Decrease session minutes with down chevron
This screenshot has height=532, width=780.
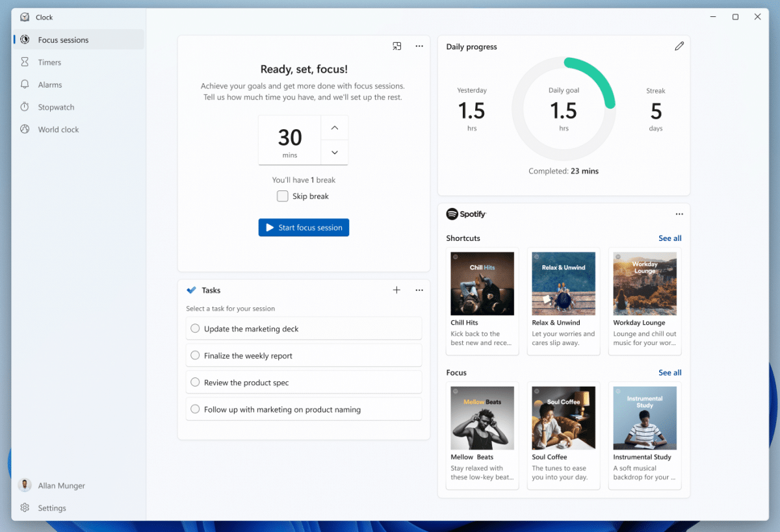[334, 152]
